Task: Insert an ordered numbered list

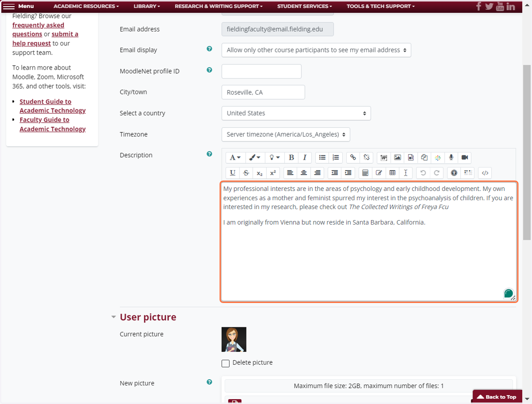Action: click(336, 158)
